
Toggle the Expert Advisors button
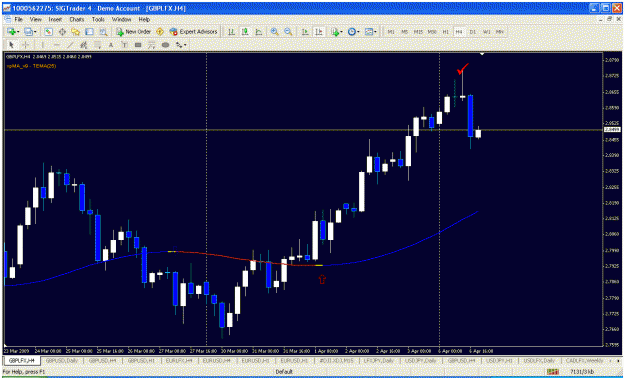[194, 32]
